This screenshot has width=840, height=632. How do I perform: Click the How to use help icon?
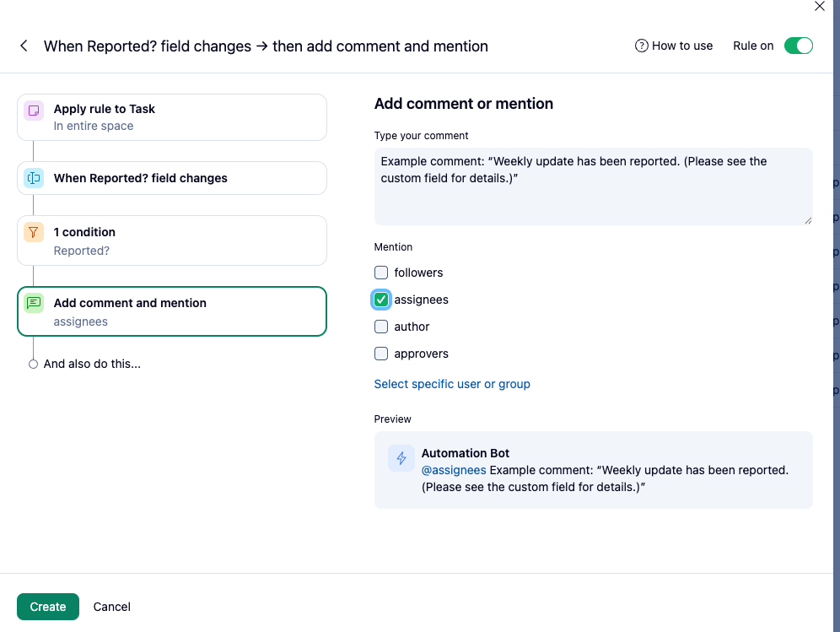(641, 46)
